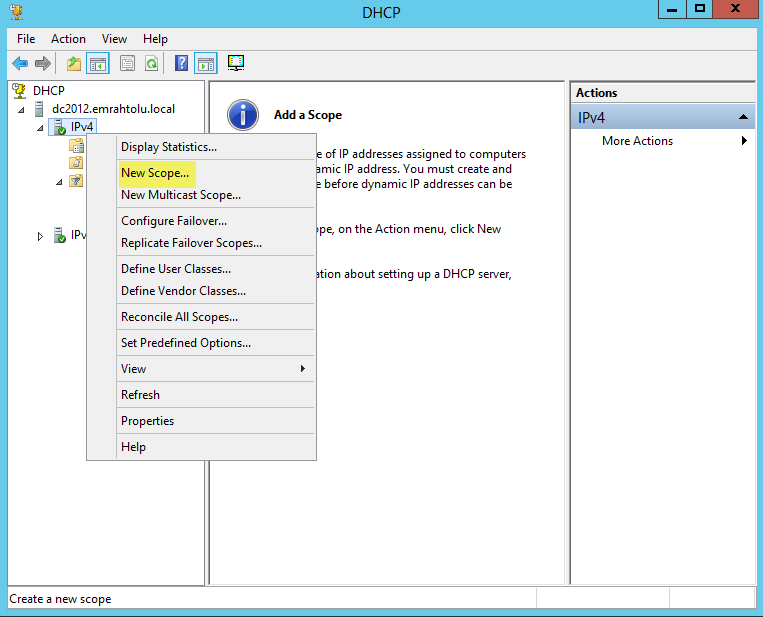
Task: Choose New Multicast Scope... option
Action: 215,195
